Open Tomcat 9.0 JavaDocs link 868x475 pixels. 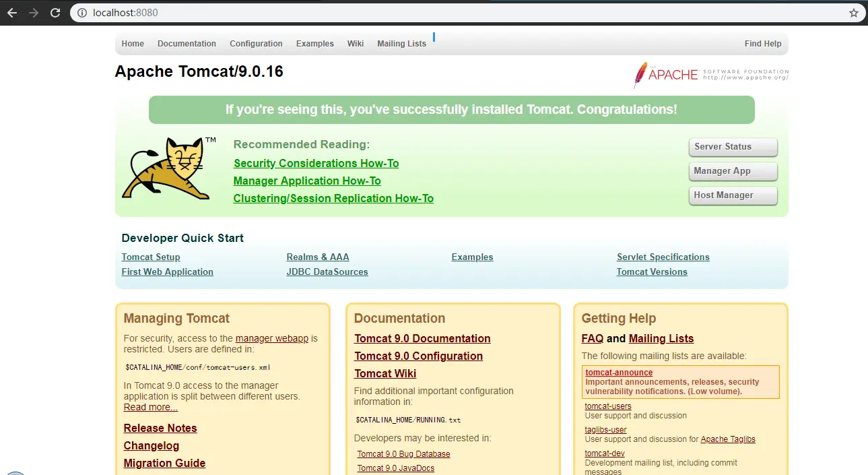click(396, 468)
